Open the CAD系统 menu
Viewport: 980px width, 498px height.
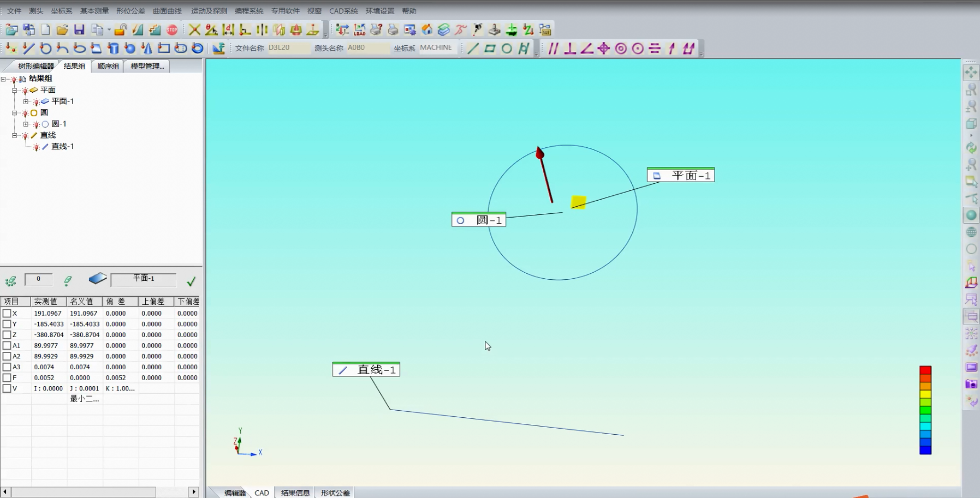point(343,11)
